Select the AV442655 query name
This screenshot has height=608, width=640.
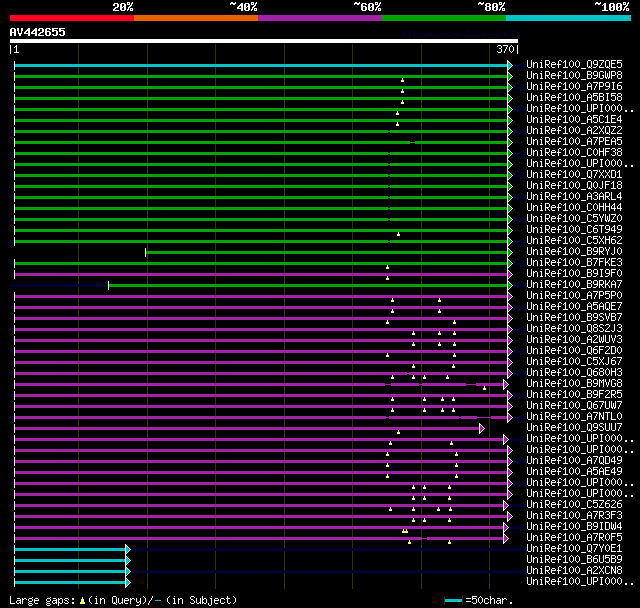click(x=38, y=32)
